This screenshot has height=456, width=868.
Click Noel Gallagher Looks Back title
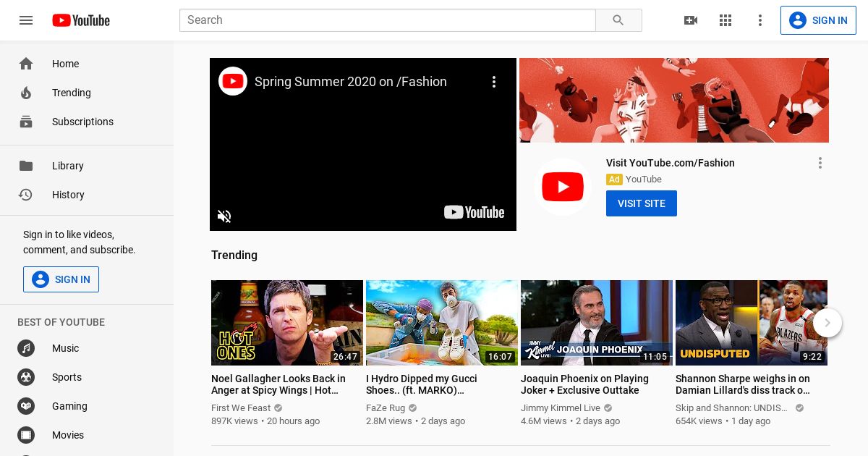(278, 384)
